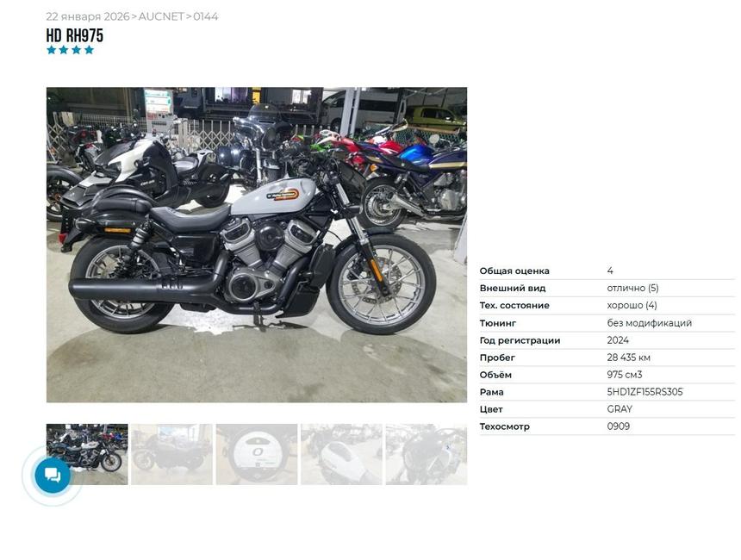Open the gray fuel tank thumbnail

[x=342, y=454]
